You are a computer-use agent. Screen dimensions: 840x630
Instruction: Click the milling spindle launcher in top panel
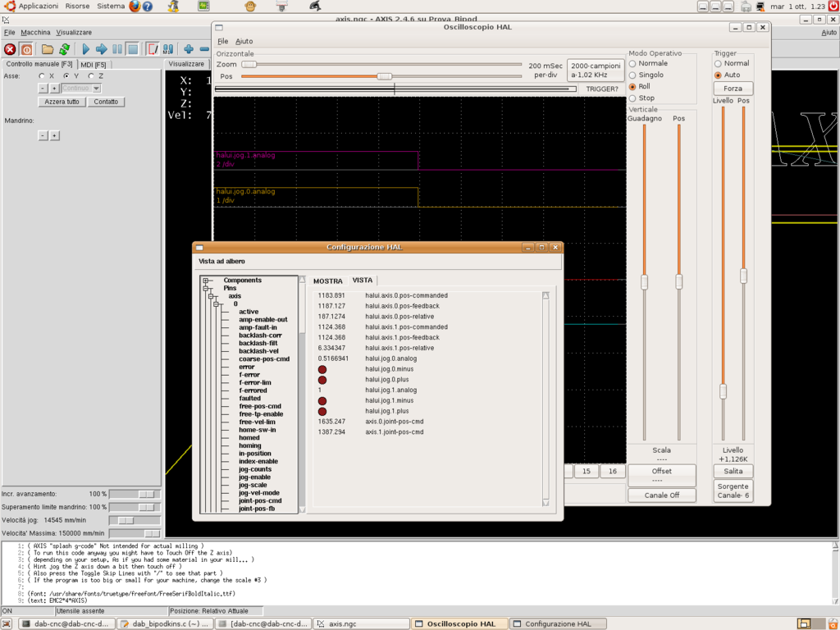point(282,6)
